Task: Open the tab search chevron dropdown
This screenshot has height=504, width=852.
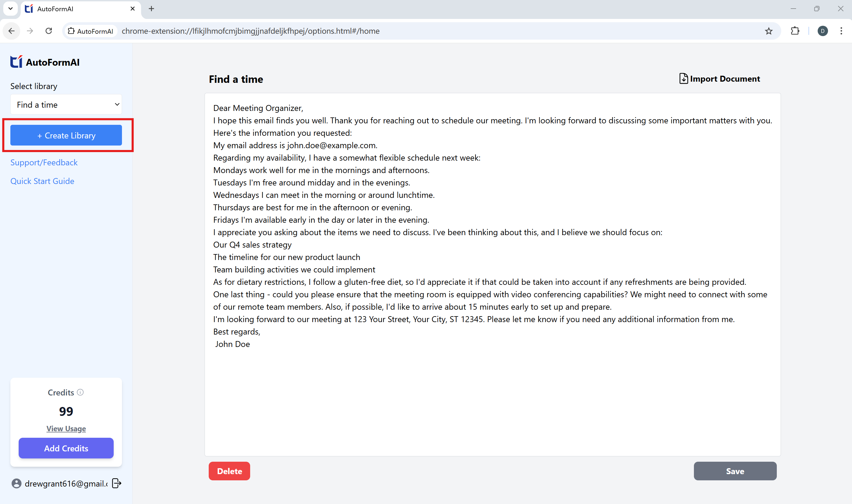Action: 11,9
